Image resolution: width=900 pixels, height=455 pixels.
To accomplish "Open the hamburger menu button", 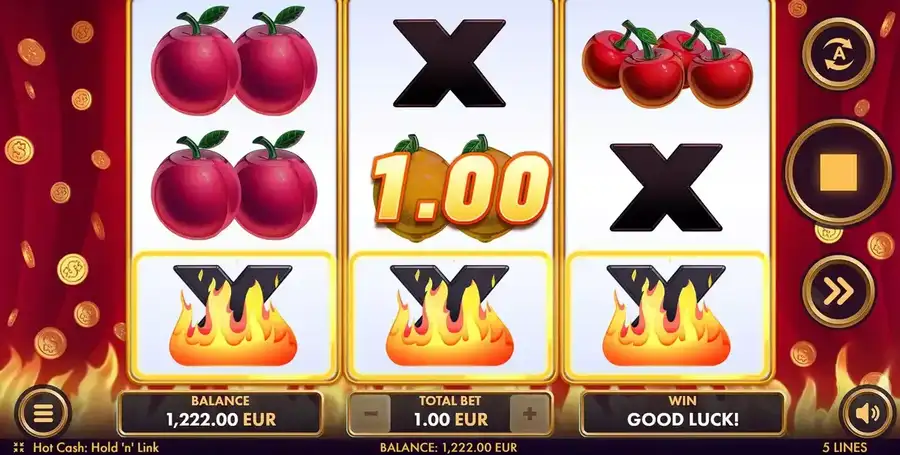I will click(43, 413).
